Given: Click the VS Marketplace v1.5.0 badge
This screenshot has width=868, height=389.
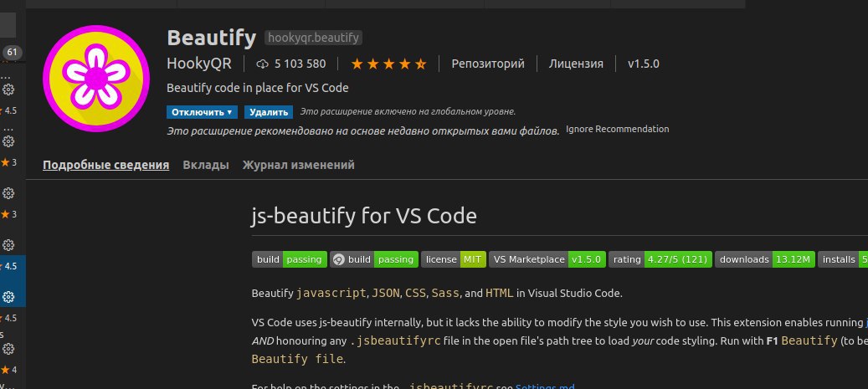Looking at the screenshot, I should pyautogui.click(x=547, y=259).
